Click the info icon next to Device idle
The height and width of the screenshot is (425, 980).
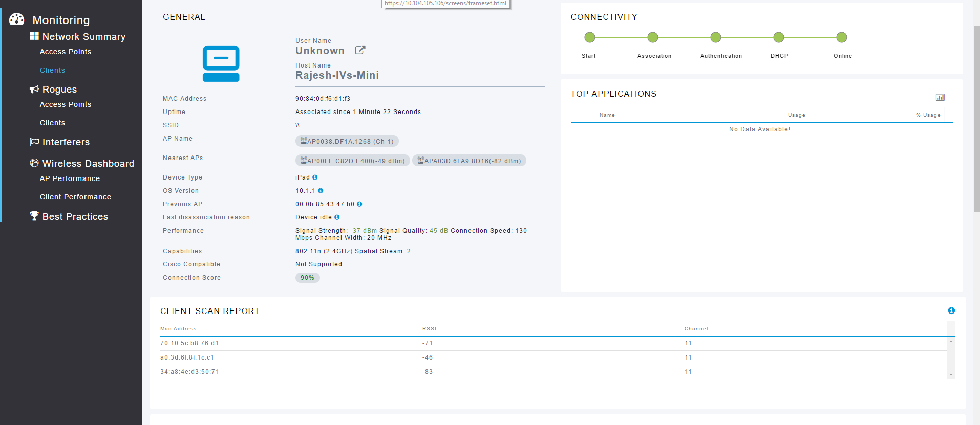(337, 217)
